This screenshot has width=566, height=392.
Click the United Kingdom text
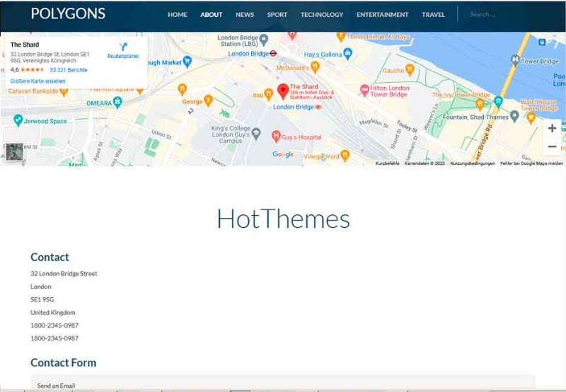coord(53,313)
